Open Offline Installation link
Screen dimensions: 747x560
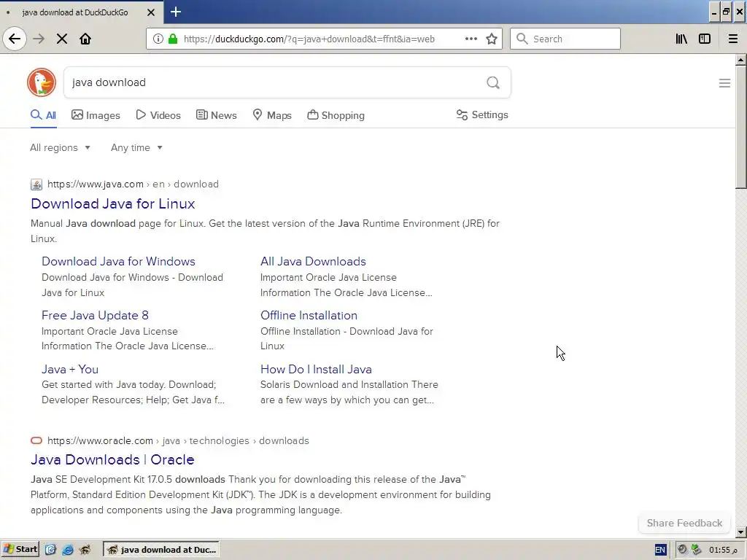coord(309,315)
